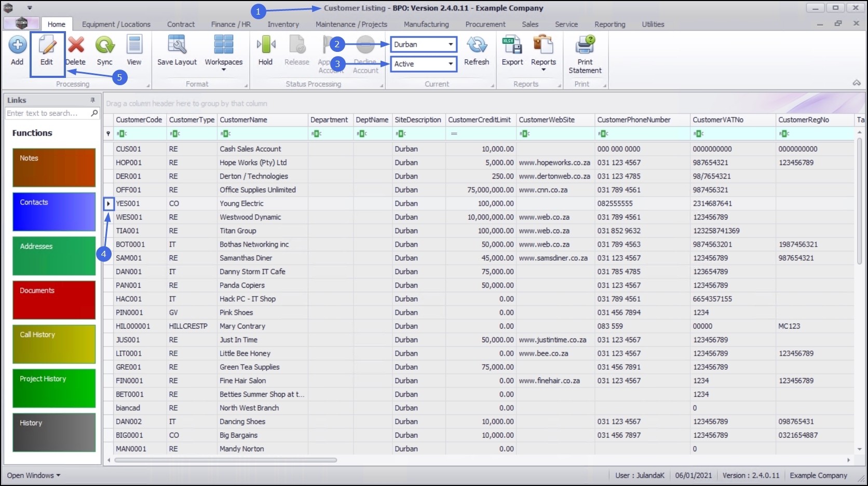
Task: Open the Procurement tab
Action: [485, 24]
